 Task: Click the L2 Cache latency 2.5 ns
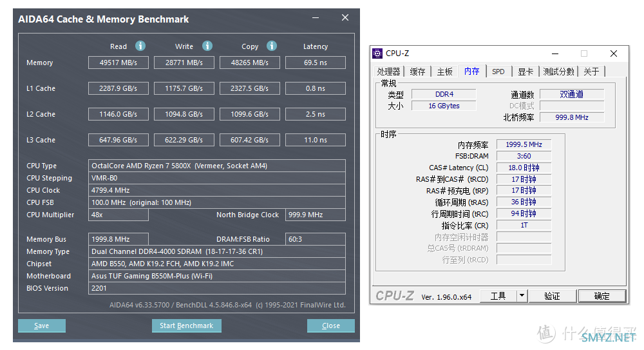point(316,114)
